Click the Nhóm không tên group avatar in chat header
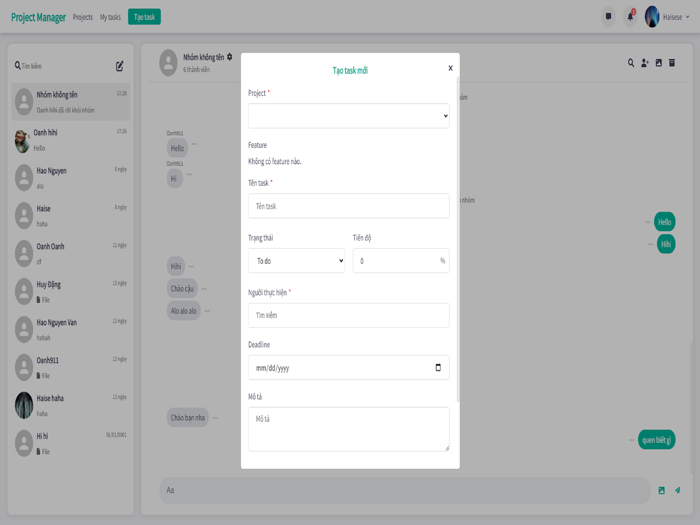700x525 pixels. coord(168,63)
